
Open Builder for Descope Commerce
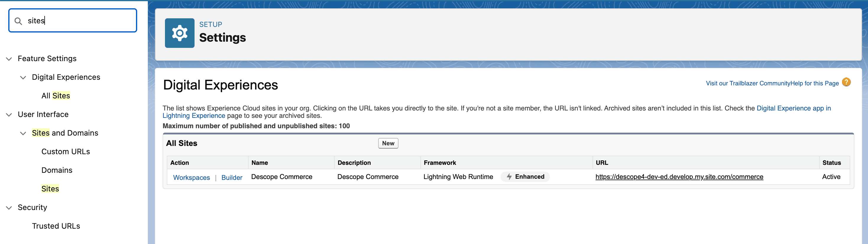[x=231, y=178]
